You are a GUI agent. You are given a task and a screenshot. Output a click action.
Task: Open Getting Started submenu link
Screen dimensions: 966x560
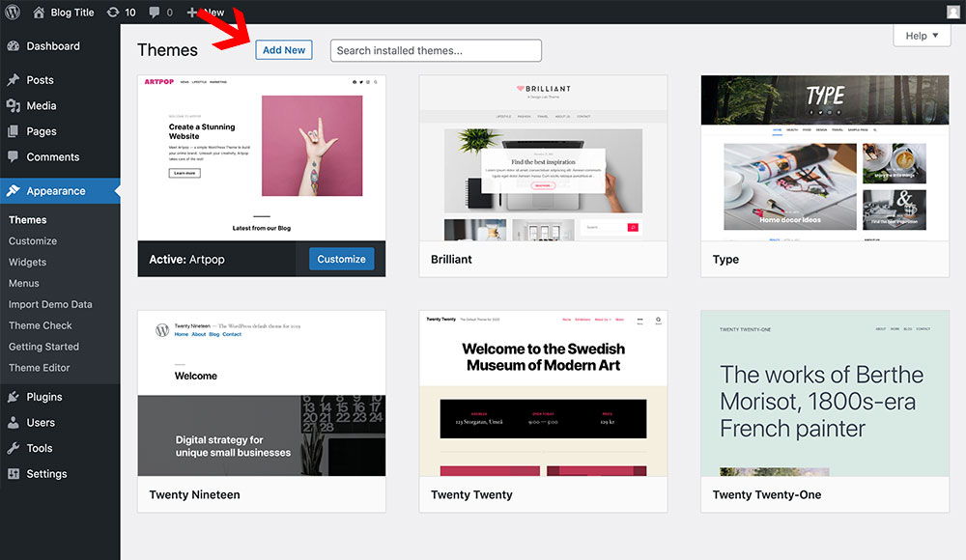43,347
